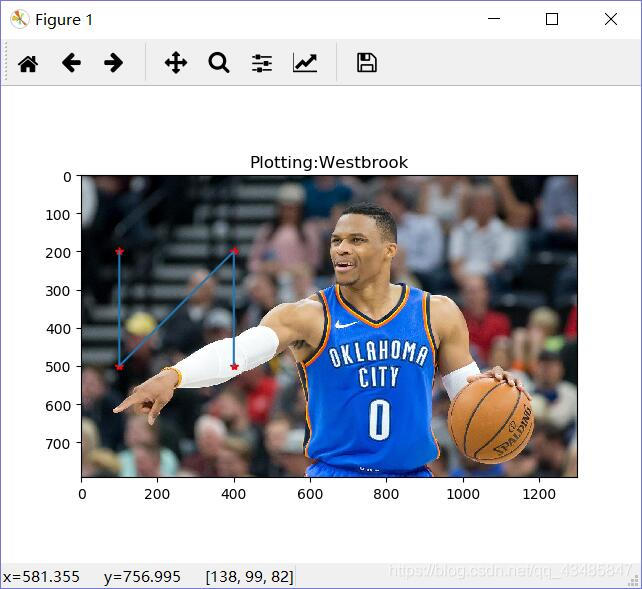Maximize the Figure 1 window

pyautogui.click(x=552, y=19)
